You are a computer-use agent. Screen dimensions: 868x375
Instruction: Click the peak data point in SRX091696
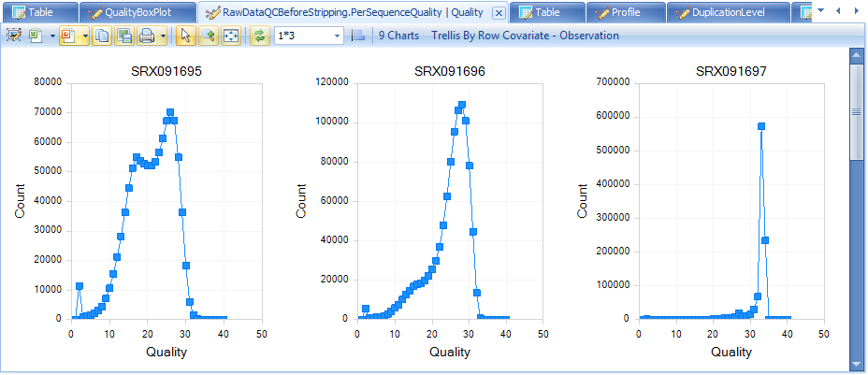(462, 105)
